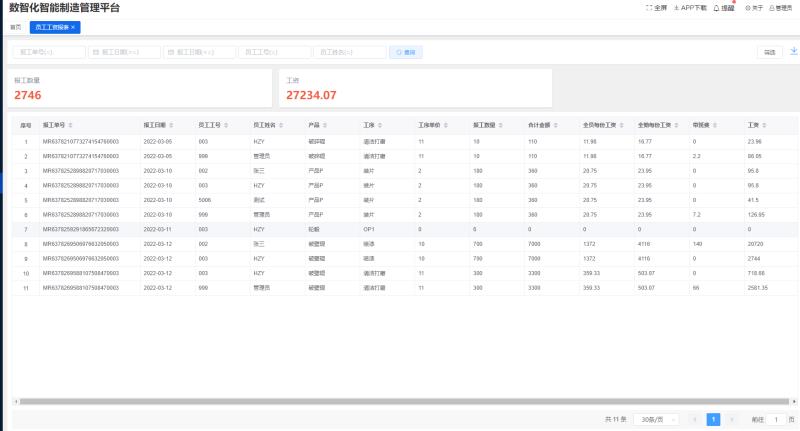Click the horizontal table scrollbar
The image size is (800, 431).
400,402
